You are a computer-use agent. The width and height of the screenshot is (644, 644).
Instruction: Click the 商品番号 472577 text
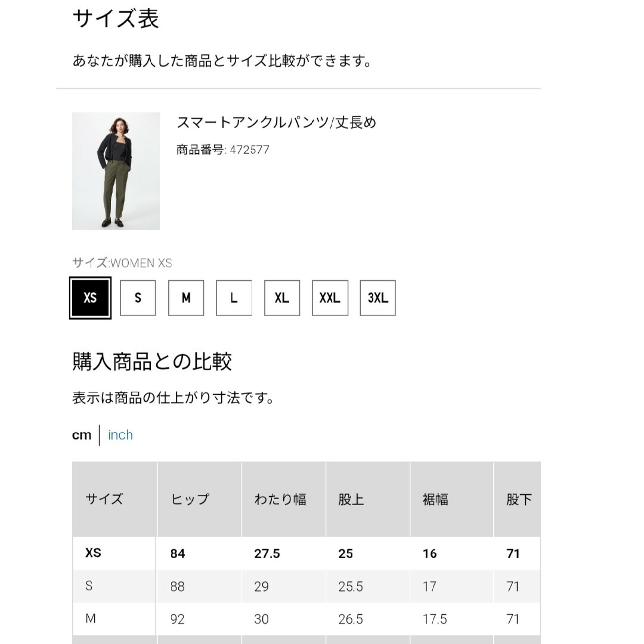point(223,150)
